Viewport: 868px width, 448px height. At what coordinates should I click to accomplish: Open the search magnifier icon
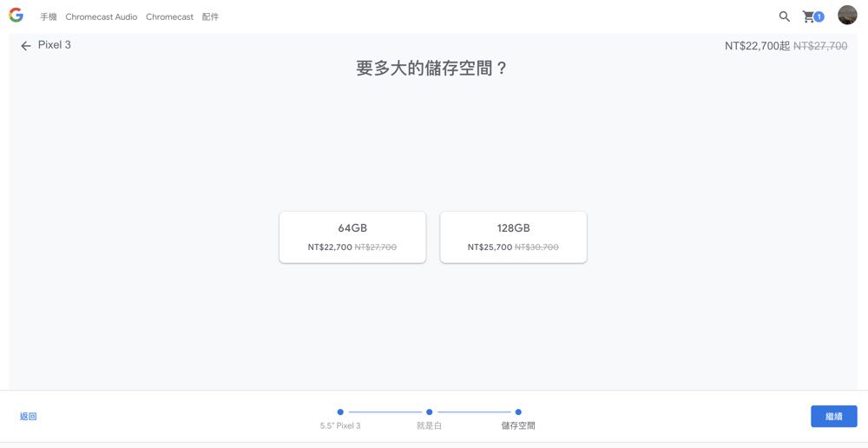pos(784,16)
